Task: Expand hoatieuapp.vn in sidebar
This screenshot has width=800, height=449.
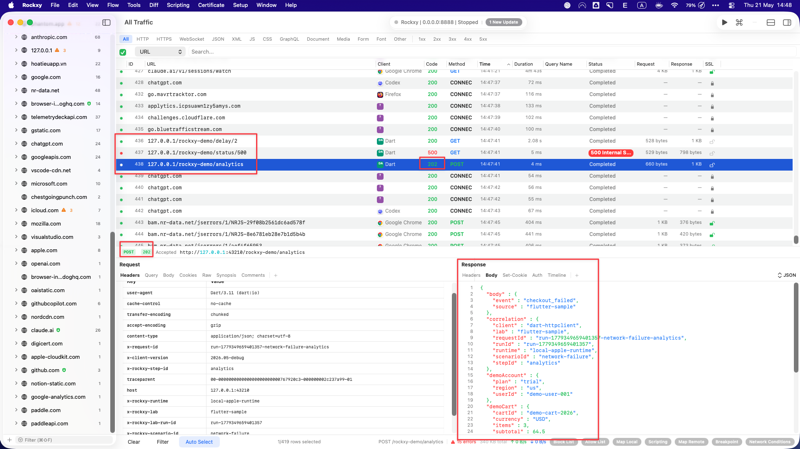Action: (16, 64)
